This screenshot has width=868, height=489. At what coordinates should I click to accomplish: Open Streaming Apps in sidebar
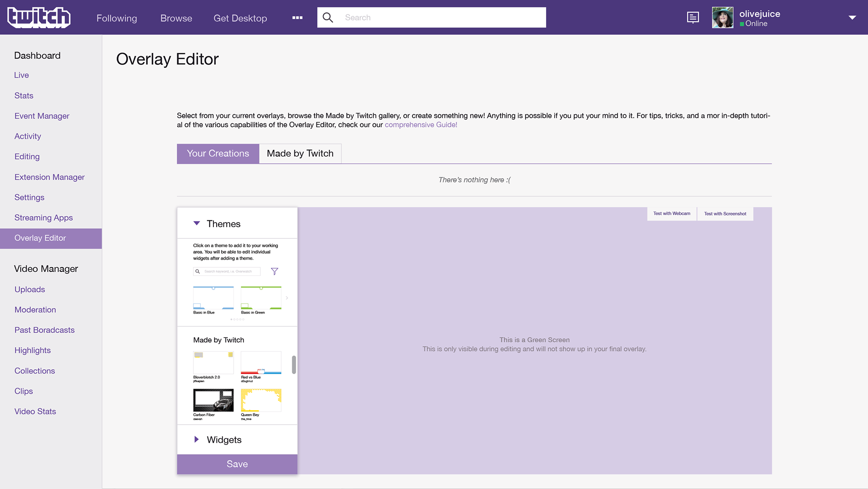click(43, 218)
